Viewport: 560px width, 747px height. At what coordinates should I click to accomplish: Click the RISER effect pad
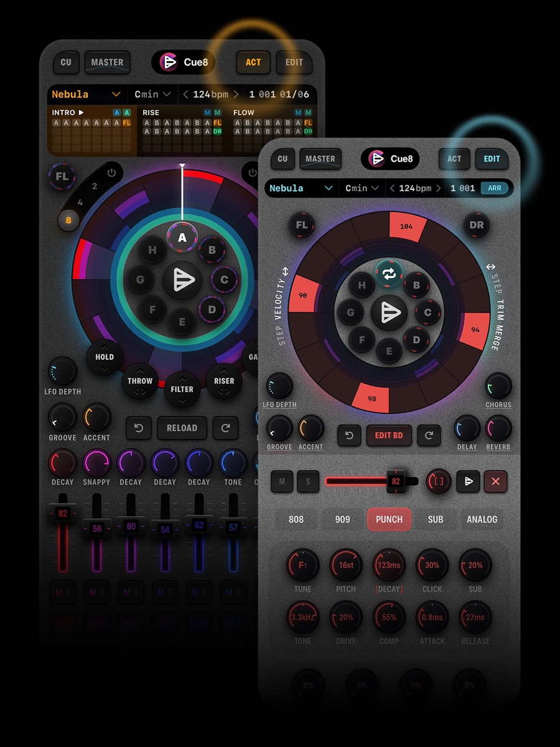[224, 381]
